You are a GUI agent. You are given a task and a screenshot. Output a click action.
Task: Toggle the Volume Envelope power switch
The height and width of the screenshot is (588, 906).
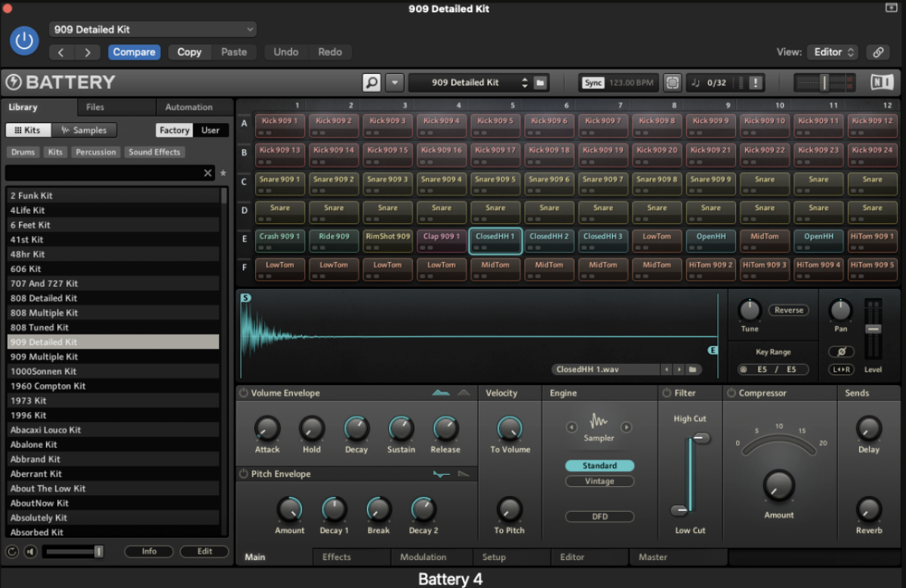coord(243,393)
